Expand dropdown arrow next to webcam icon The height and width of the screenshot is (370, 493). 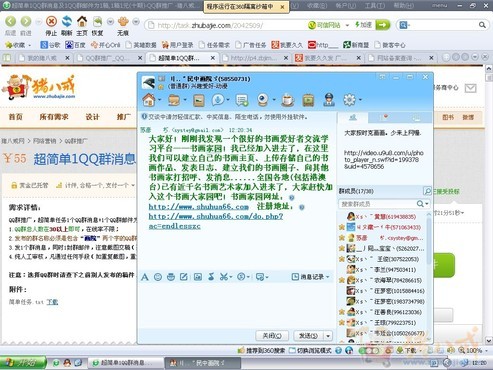(274, 100)
